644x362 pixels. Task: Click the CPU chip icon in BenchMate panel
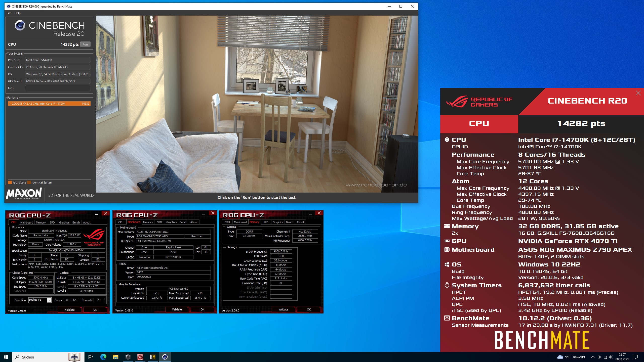click(x=447, y=140)
